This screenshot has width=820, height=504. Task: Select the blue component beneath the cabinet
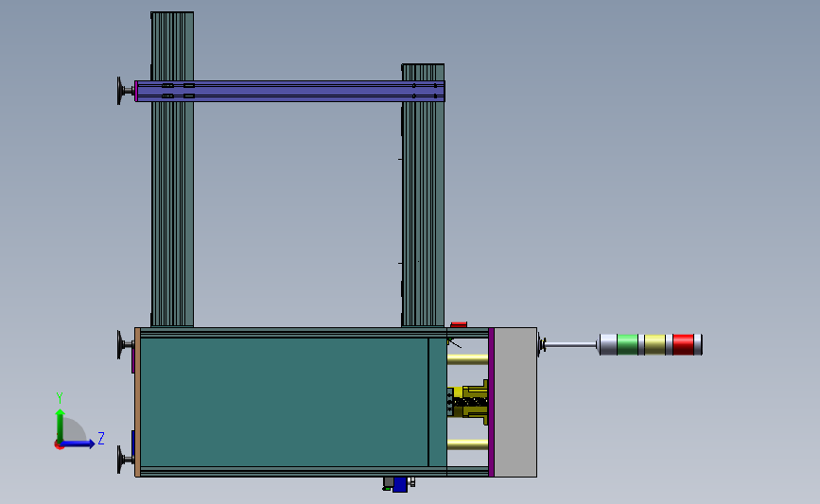(400, 485)
